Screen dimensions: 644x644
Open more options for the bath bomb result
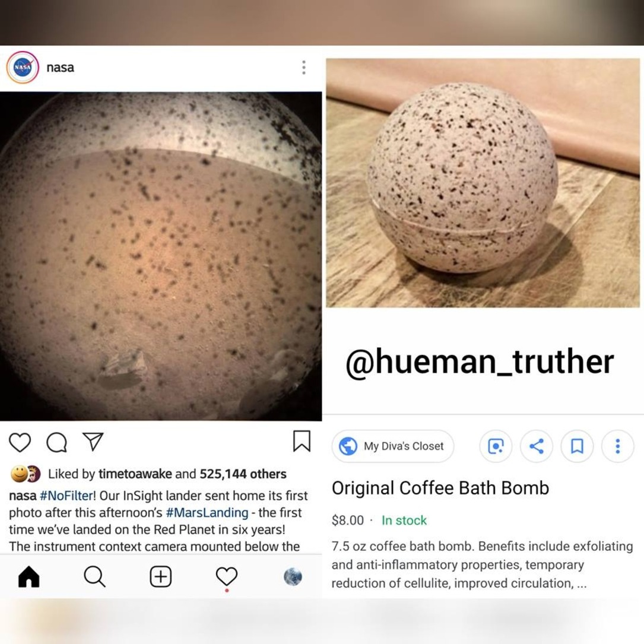[618, 446]
